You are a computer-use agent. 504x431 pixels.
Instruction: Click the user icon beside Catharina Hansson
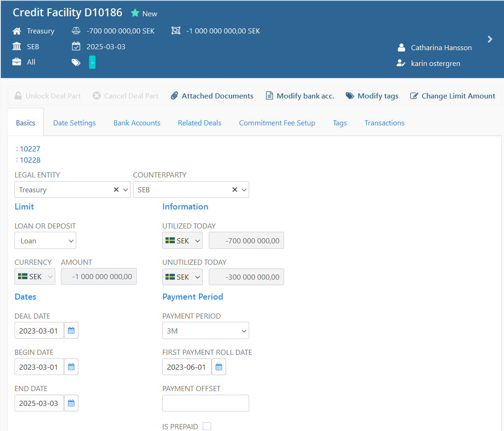pos(401,47)
